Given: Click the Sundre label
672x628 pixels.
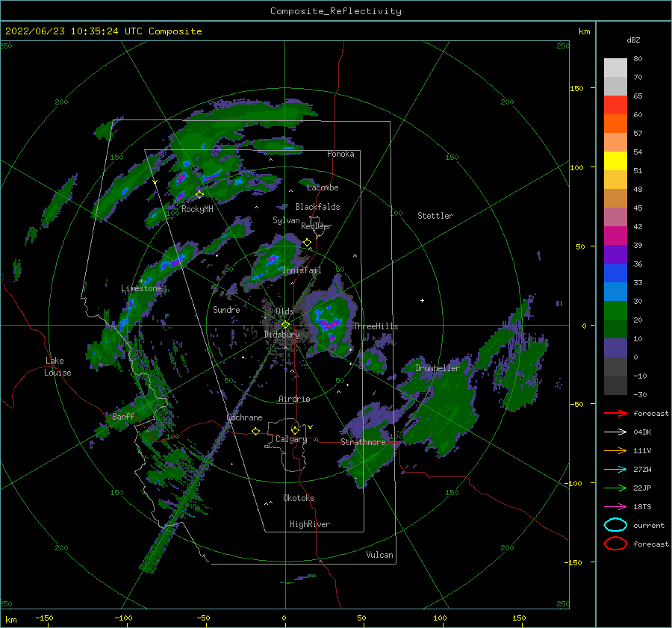Looking at the screenshot, I should [x=226, y=309].
